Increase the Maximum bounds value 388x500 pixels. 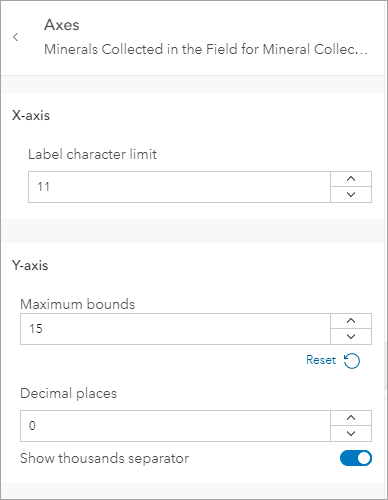(351, 321)
